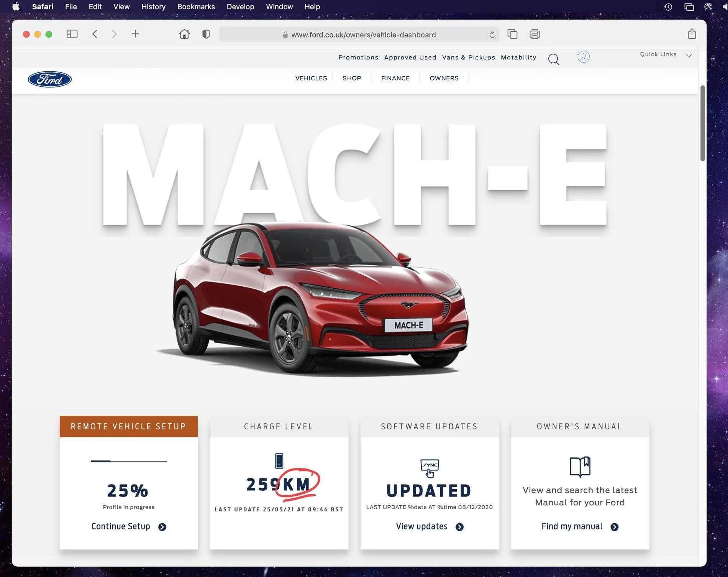Image resolution: width=728 pixels, height=577 pixels.
Task: Click the SYNC software update icon
Action: click(430, 469)
